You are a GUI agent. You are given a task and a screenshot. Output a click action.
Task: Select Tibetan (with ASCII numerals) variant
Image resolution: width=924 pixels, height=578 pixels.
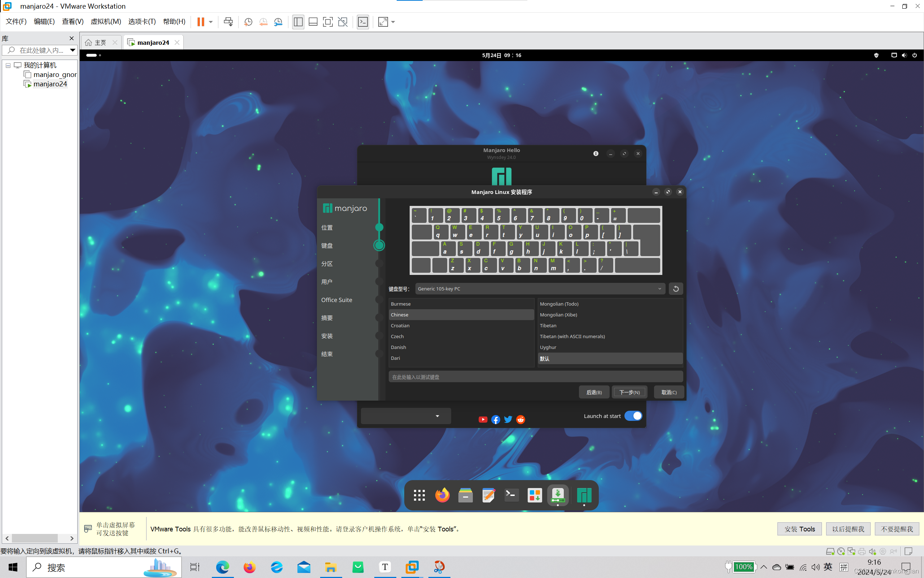click(610, 336)
